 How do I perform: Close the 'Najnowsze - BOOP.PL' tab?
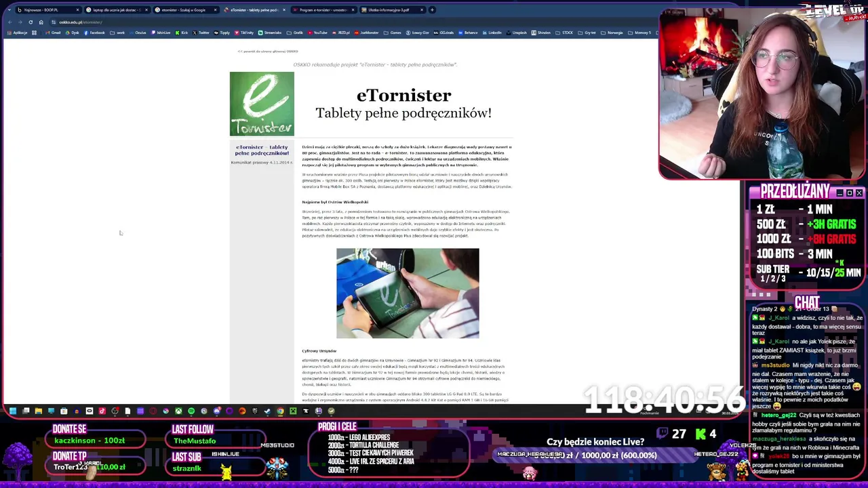click(77, 10)
